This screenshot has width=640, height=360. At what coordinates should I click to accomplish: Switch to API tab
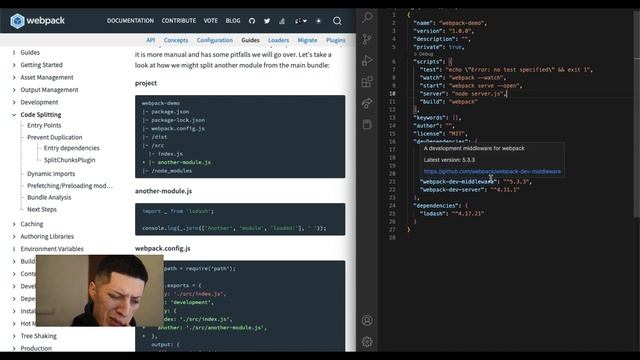click(x=151, y=40)
